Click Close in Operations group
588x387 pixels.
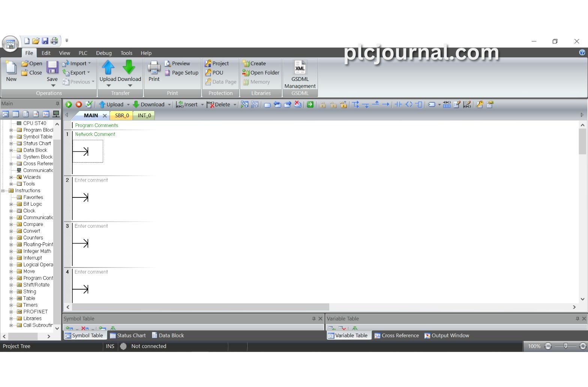[x=31, y=73]
